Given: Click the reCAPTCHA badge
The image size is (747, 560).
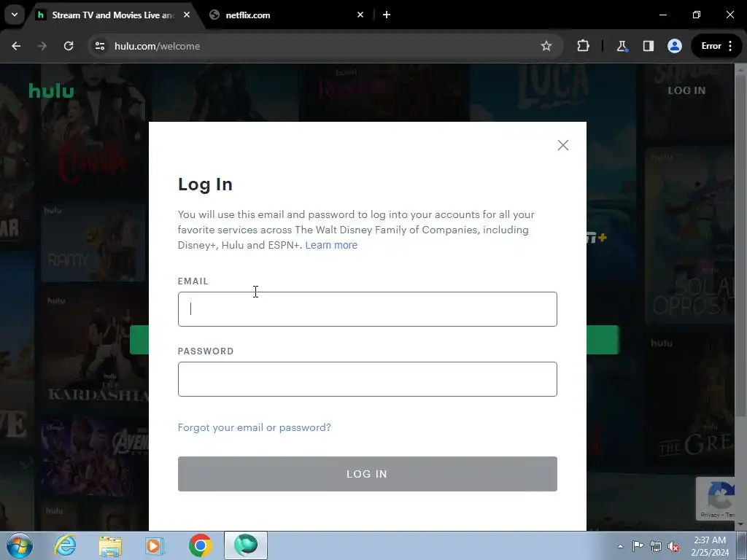Looking at the screenshot, I should pyautogui.click(x=716, y=499).
